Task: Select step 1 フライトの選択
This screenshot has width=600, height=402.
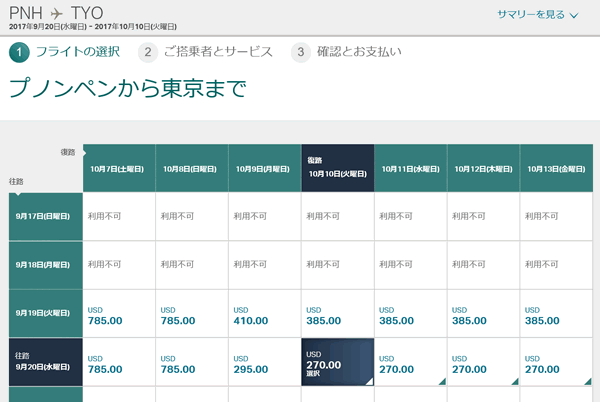Action: (61, 51)
